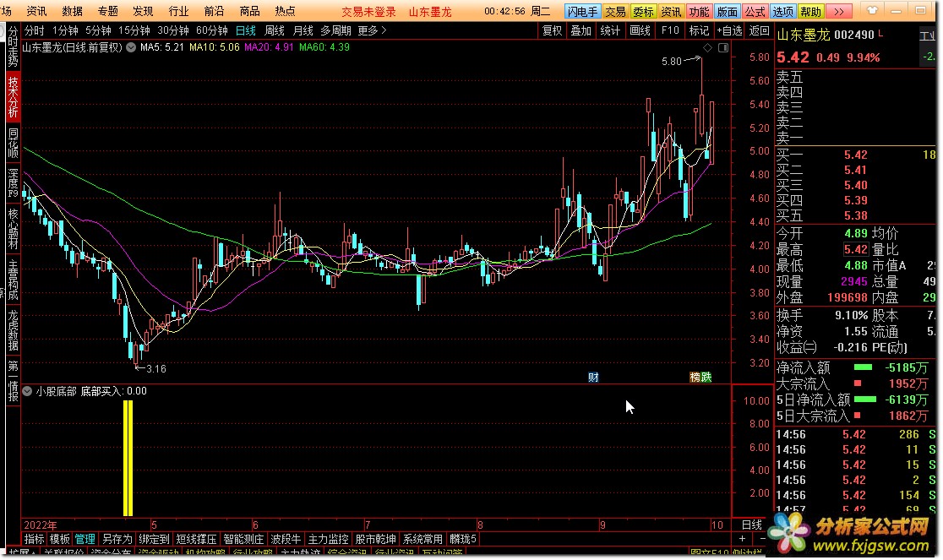Click 绑定到 bind tab

tap(154, 539)
